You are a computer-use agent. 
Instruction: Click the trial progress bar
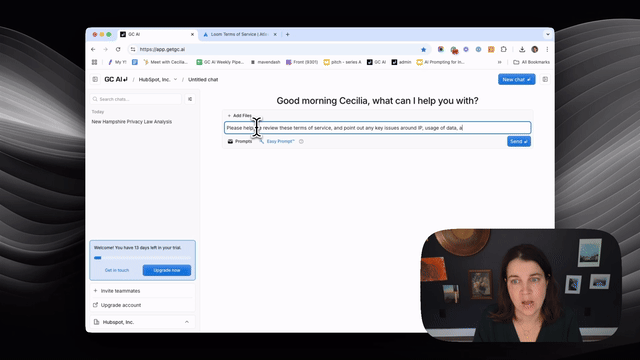(x=142, y=258)
